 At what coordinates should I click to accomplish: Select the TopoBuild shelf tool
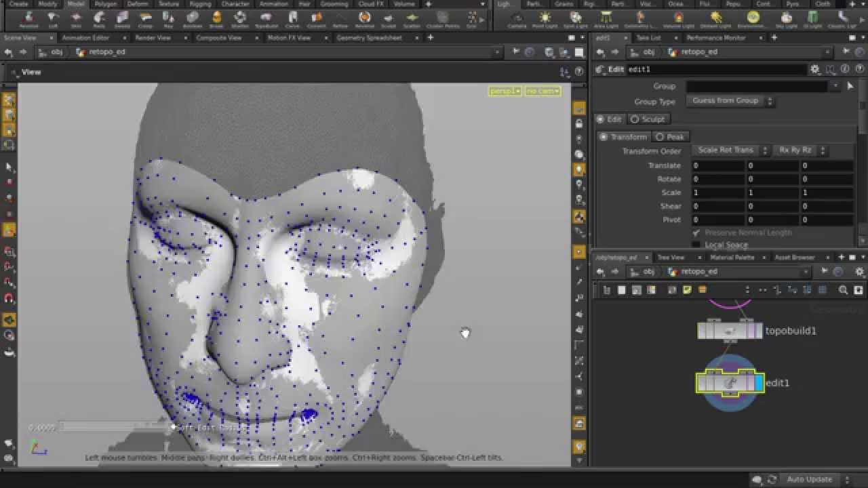pos(266,19)
